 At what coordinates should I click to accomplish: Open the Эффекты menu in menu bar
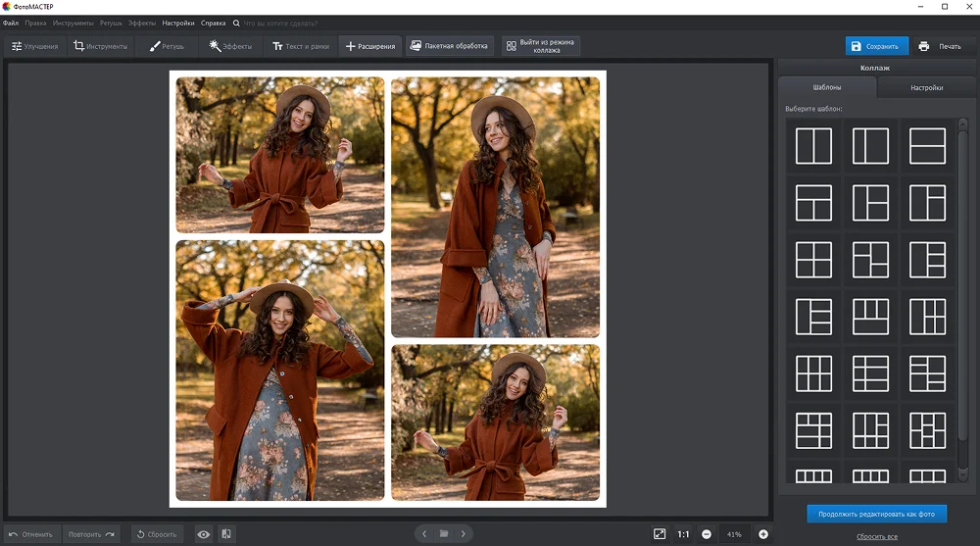click(x=142, y=24)
